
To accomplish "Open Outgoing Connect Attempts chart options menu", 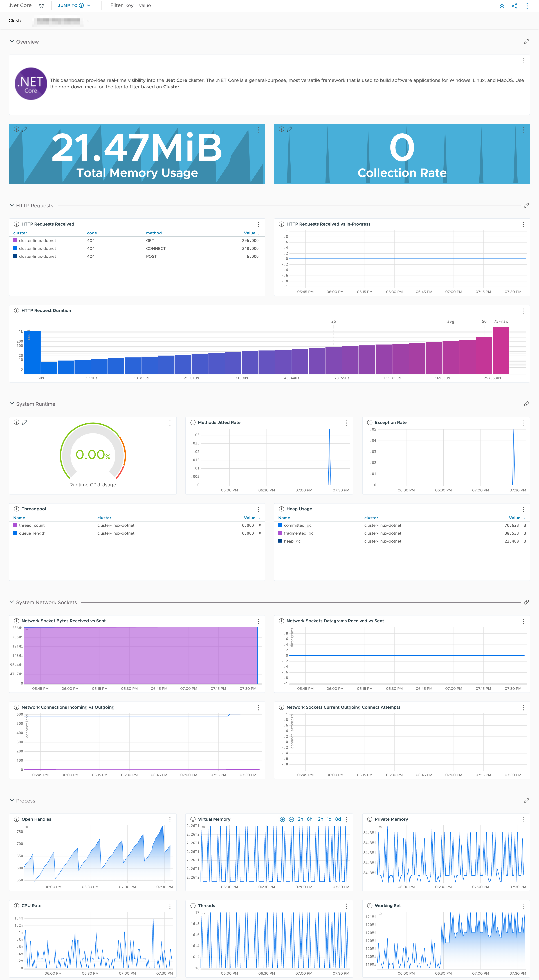I will 523,708.
